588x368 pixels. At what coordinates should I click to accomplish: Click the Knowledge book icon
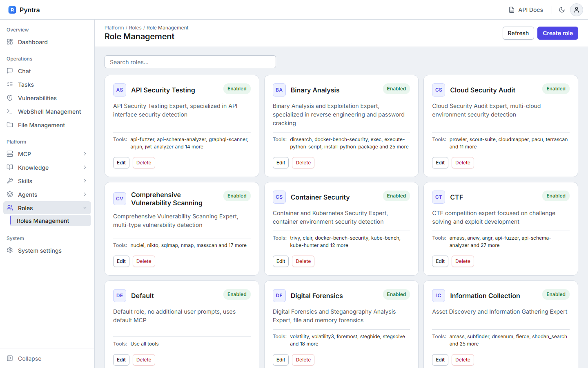click(x=10, y=168)
